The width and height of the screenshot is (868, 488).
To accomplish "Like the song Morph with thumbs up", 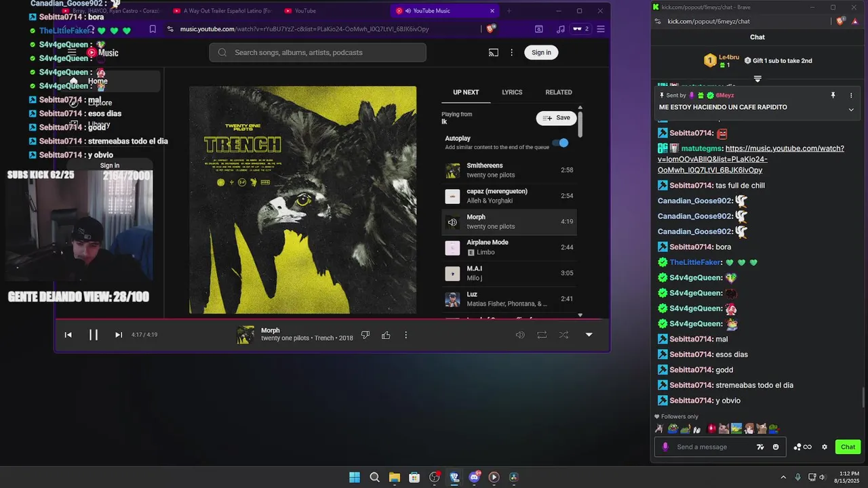I will tap(386, 335).
